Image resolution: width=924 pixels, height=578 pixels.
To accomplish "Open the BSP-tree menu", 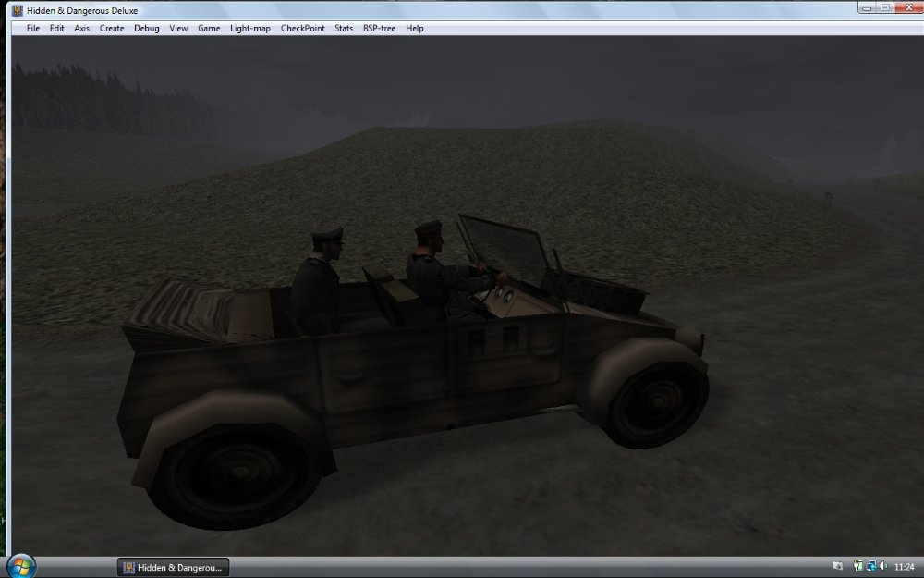I will (x=379, y=28).
